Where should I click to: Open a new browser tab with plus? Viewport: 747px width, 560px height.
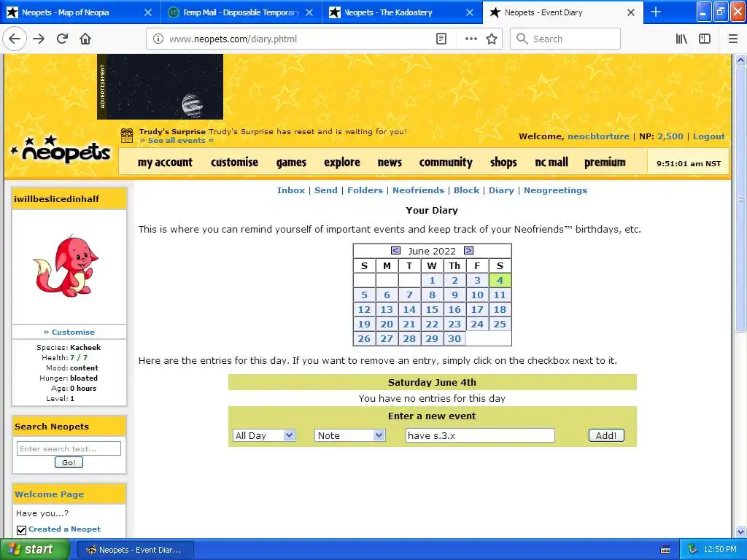click(656, 12)
